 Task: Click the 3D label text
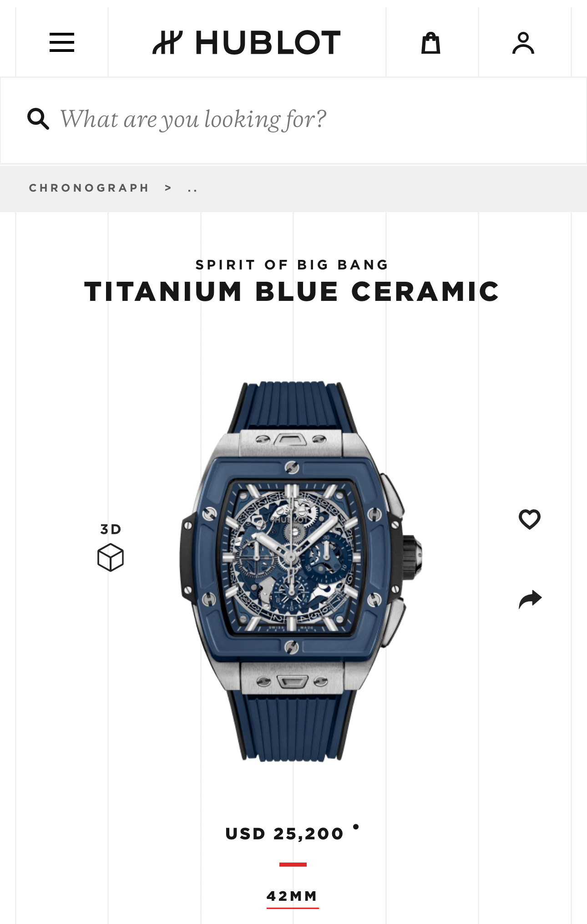coord(111,529)
